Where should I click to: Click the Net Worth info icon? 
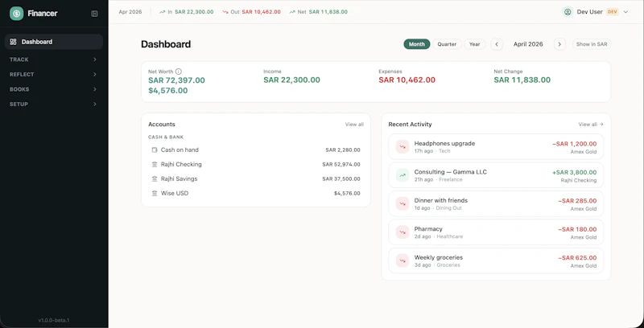pyautogui.click(x=178, y=72)
